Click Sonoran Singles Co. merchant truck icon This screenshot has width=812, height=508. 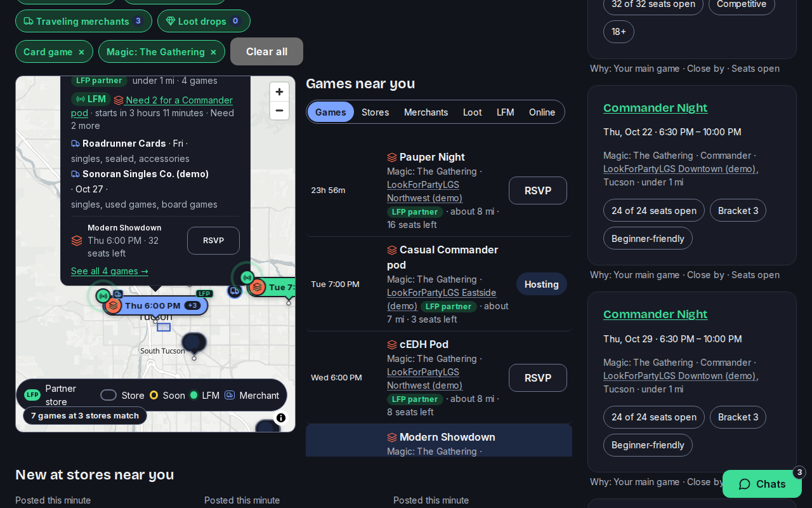pos(75,174)
